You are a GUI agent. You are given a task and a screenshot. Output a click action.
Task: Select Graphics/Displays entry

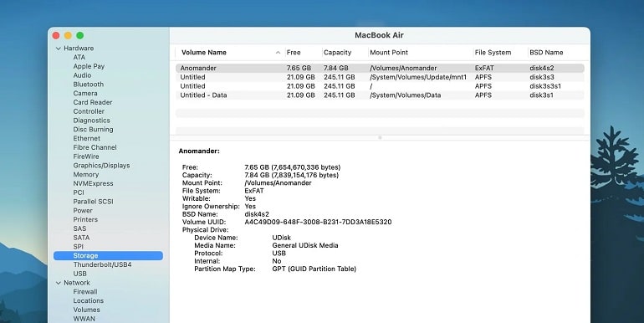(x=101, y=166)
